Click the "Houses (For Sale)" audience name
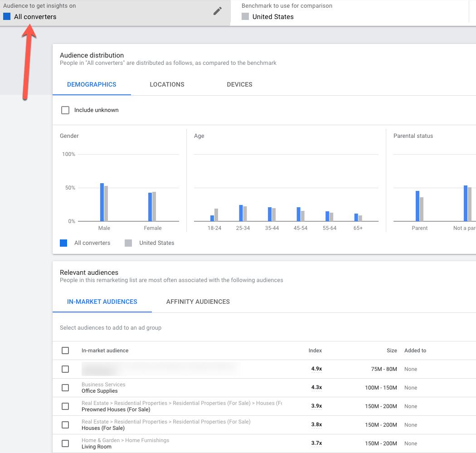 coord(104,428)
